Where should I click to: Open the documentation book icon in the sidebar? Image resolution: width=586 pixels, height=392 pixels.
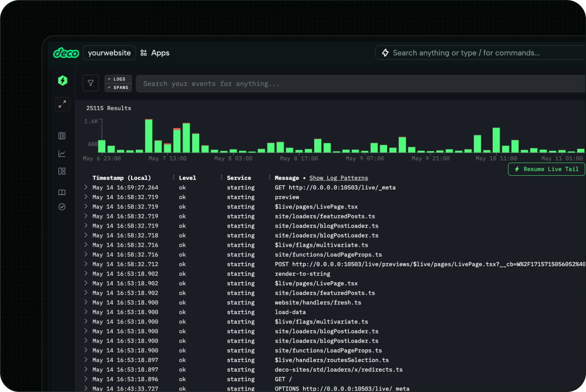[x=62, y=192]
